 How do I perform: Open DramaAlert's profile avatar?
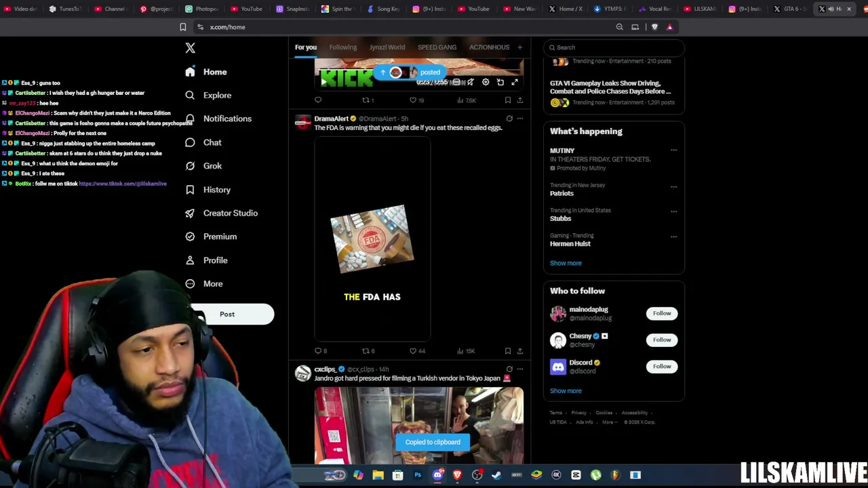(303, 122)
